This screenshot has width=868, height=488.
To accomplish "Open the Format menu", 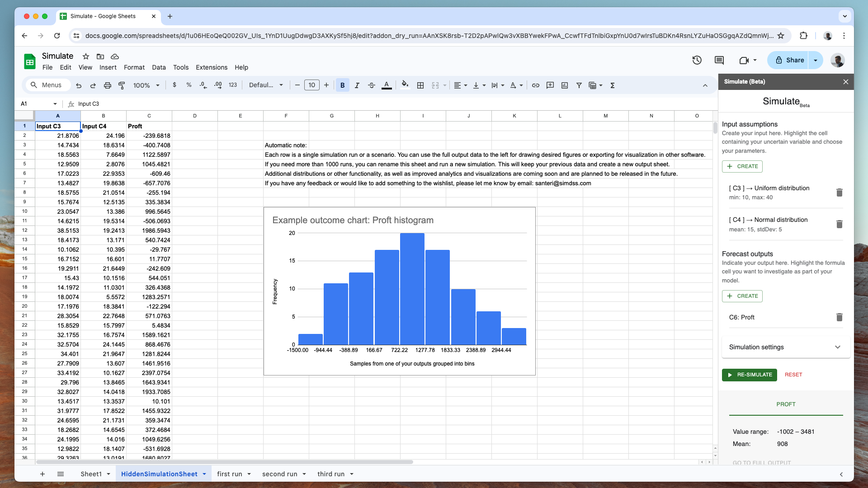I will point(133,67).
